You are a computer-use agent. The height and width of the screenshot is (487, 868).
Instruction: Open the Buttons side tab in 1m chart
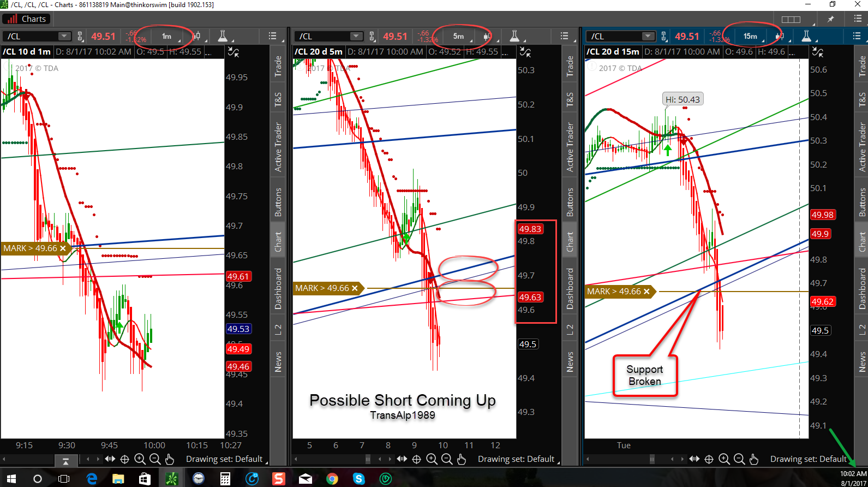click(278, 203)
